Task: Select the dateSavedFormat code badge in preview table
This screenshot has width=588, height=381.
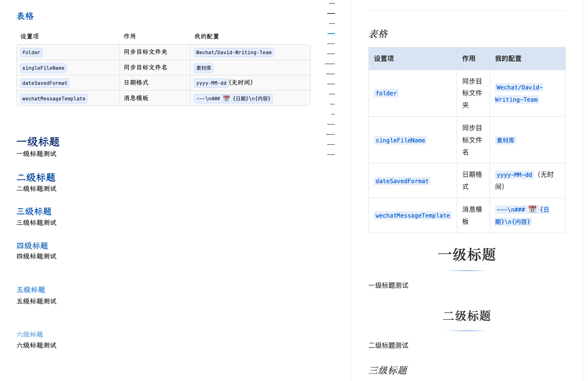Action: (x=402, y=181)
